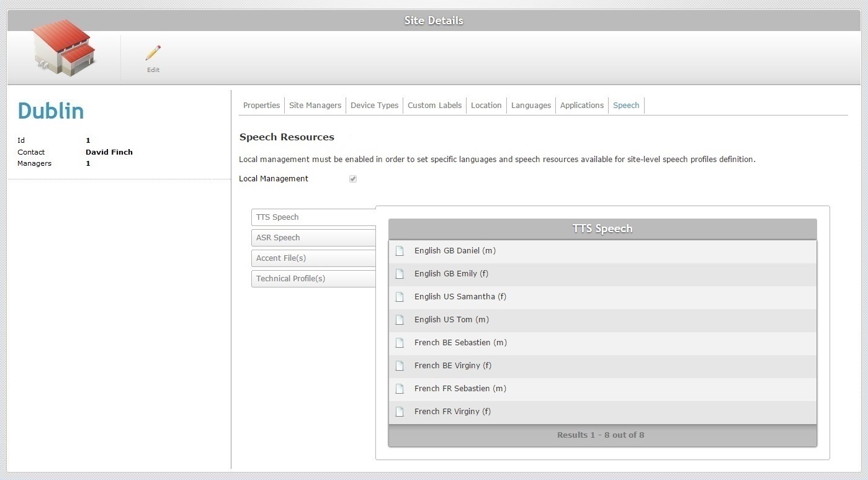
Task: Open the ASR Speech side tab
Action: point(313,238)
